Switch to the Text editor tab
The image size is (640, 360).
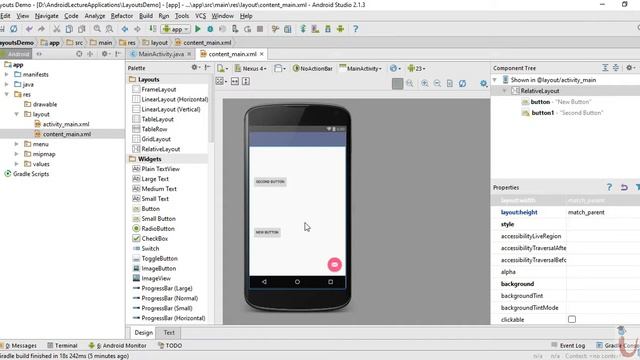tap(169, 333)
